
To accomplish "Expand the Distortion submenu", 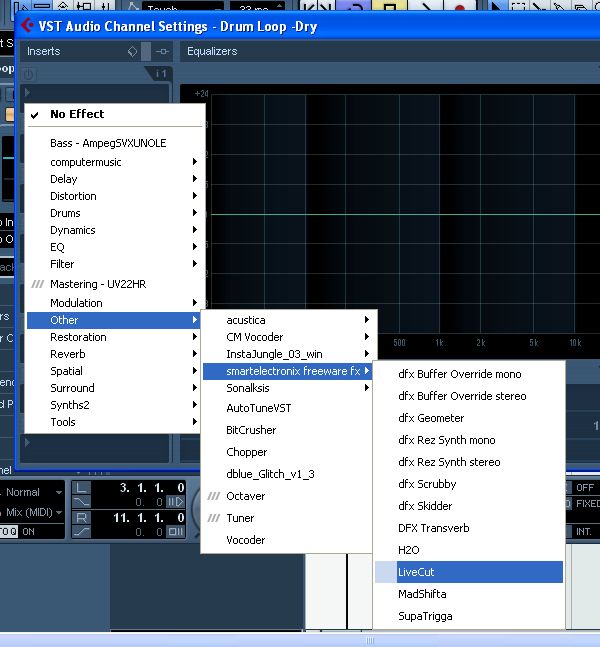I will click(x=115, y=196).
